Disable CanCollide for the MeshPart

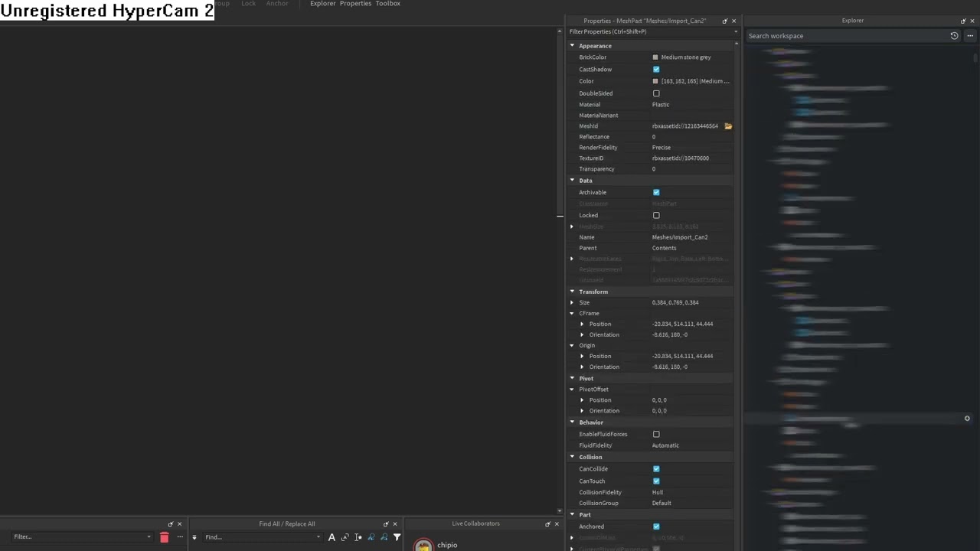point(656,468)
